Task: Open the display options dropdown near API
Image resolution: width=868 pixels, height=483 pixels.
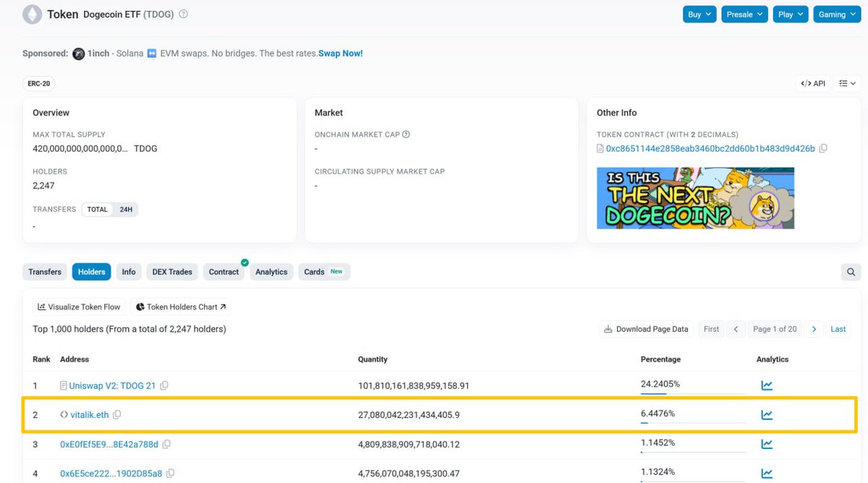Action: (846, 83)
